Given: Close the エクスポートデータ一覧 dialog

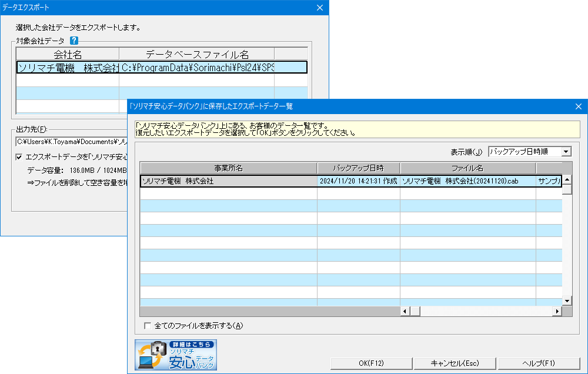Looking at the screenshot, I should 579,106.
